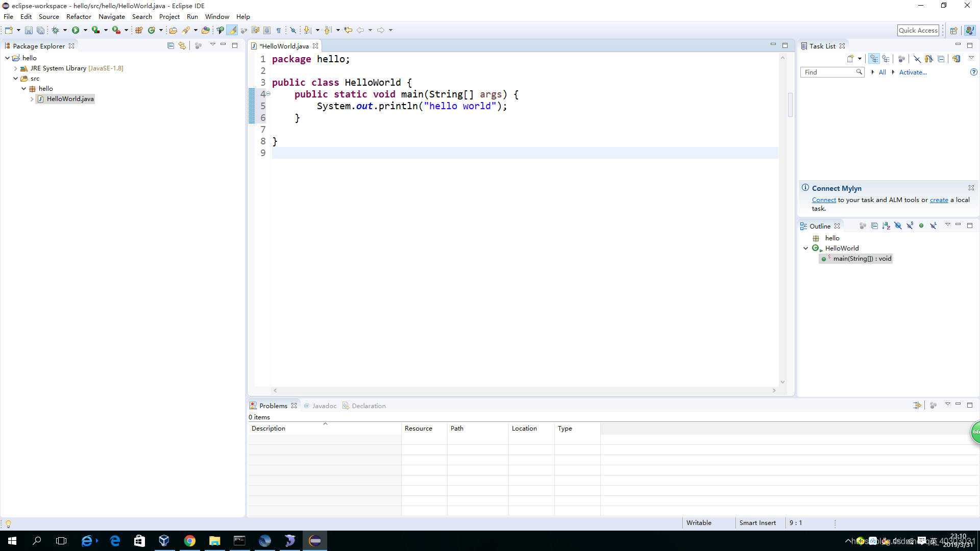Click the Debug bug icon
Image resolution: width=980 pixels, height=551 pixels.
(55, 31)
